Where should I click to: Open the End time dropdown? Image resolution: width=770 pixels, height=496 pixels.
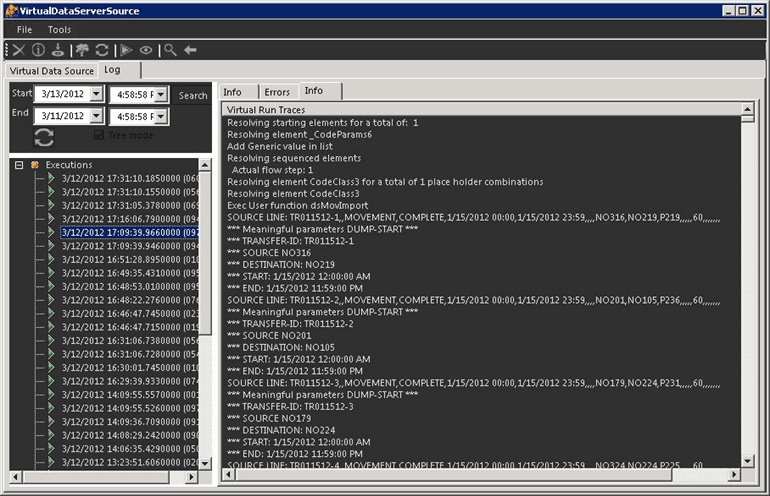pyautogui.click(x=162, y=116)
